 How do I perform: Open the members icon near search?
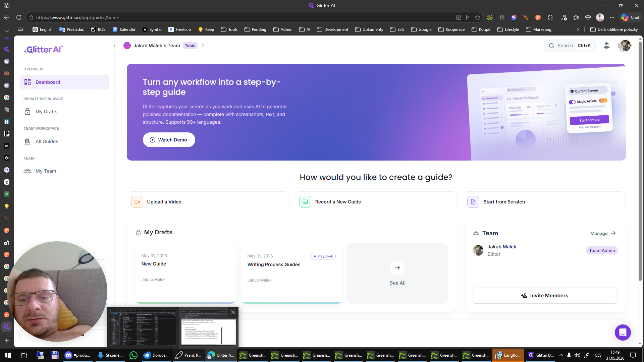click(607, 46)
